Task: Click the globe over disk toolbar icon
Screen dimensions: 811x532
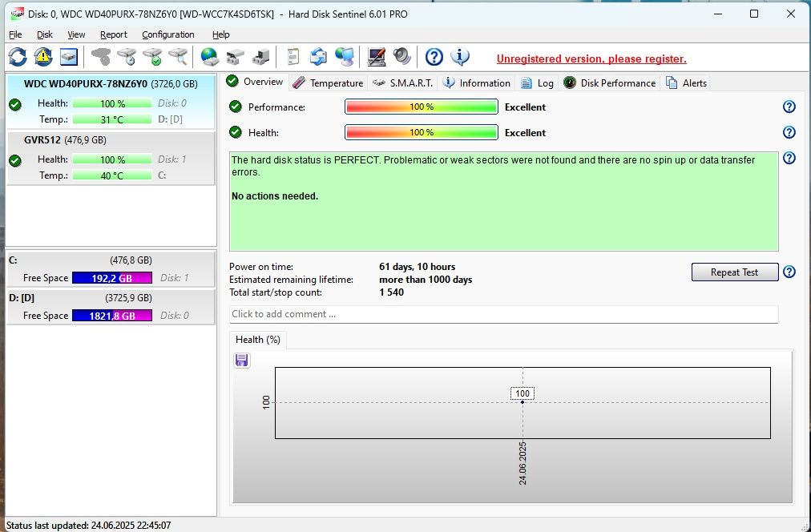Action: (x=209, y=56)
